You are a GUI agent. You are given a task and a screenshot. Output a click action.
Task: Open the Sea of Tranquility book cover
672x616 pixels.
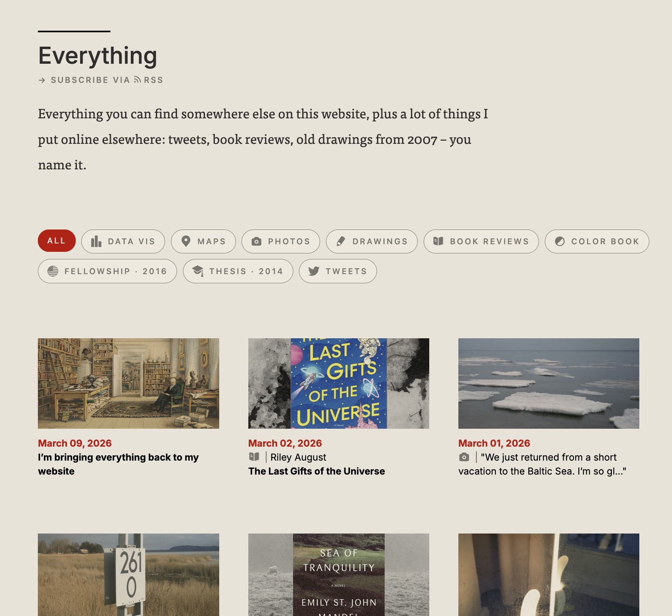[339, 575]
